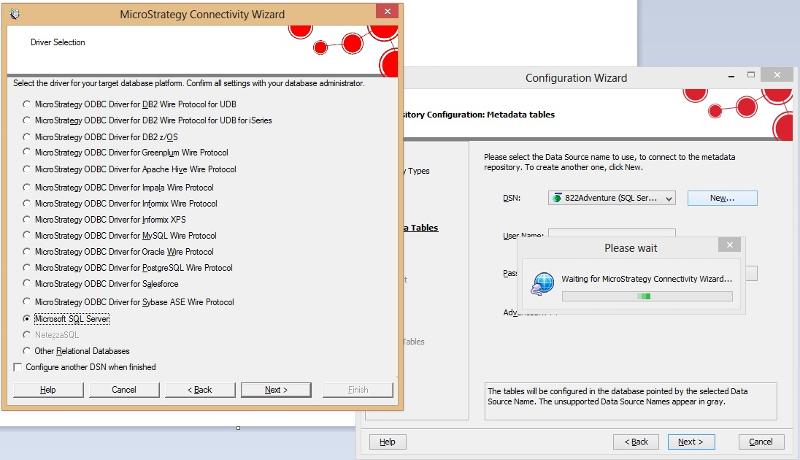Screen dimensions: 800x460
Task: Click 'Waiting for MicroStrategy Connectivity Wizard...' text
Action: pyautogui.click(x=646, y=279)
